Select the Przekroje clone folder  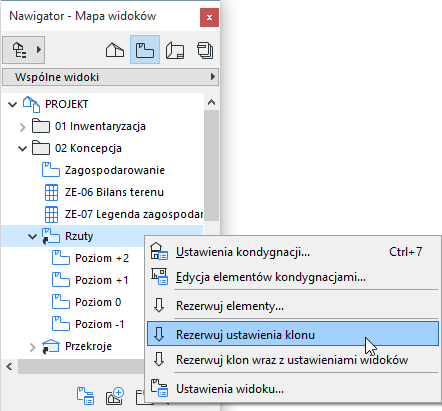tap(88, 346)
